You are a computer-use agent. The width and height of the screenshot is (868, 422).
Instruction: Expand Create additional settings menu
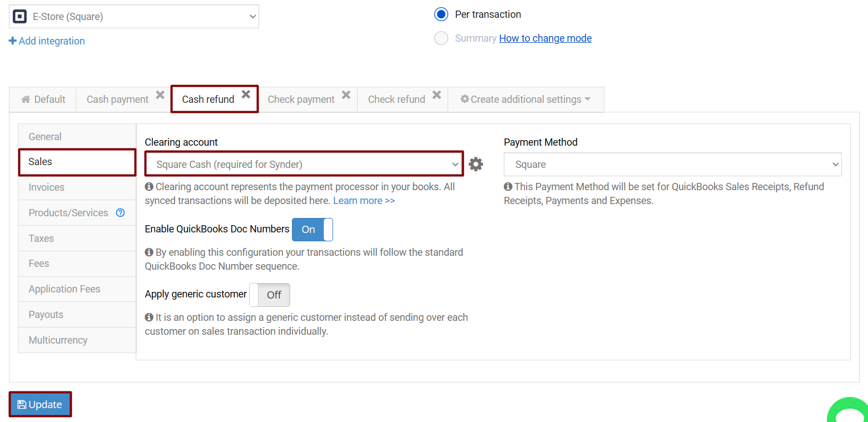pos(525,100)
